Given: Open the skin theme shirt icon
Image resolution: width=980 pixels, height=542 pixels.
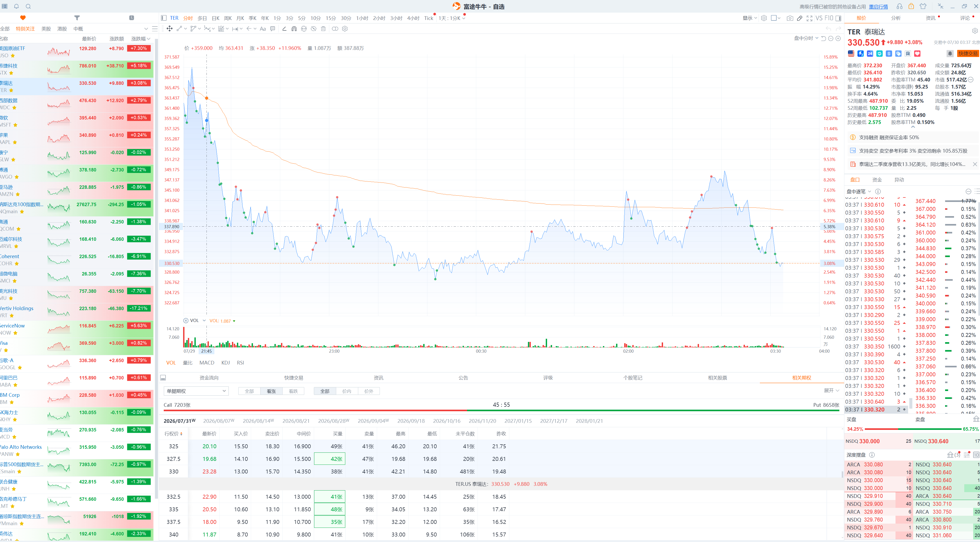Looking at the screenshot, I should pos(923,6).
